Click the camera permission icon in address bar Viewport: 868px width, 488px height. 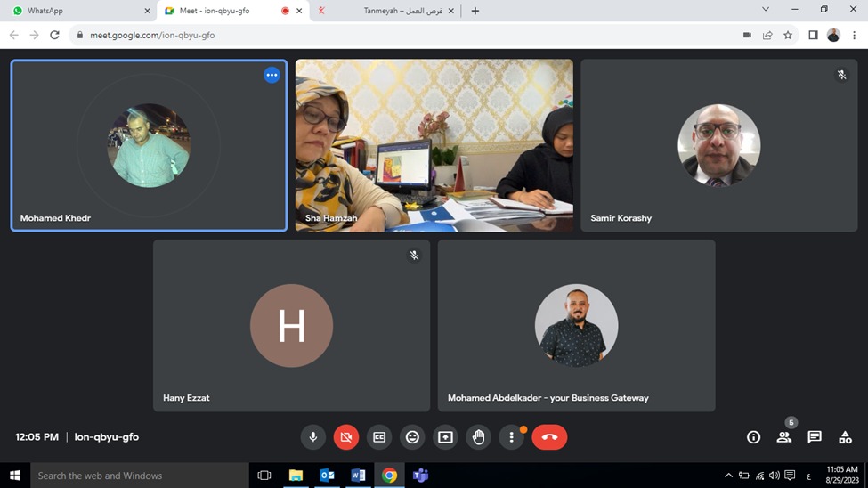[747, 35]
